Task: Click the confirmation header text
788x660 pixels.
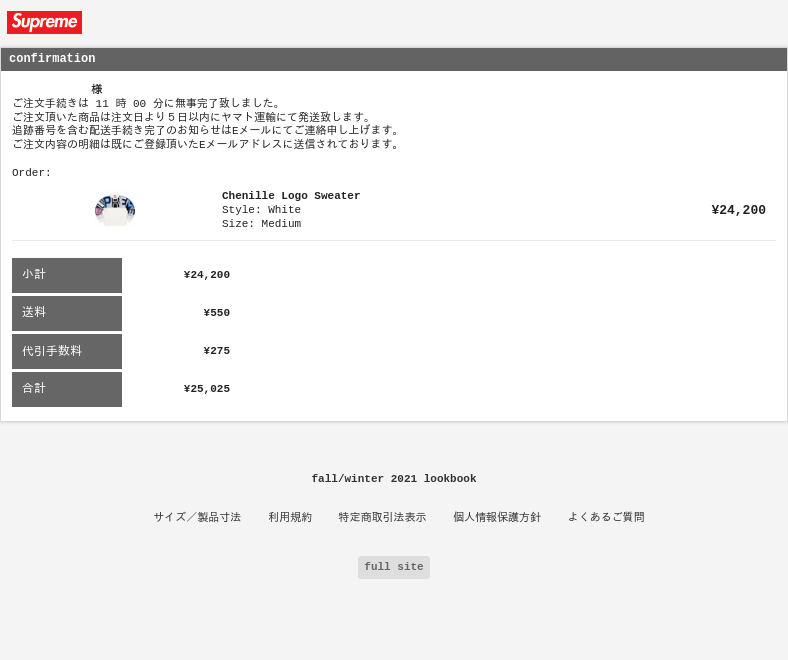Action: (52, 58)
